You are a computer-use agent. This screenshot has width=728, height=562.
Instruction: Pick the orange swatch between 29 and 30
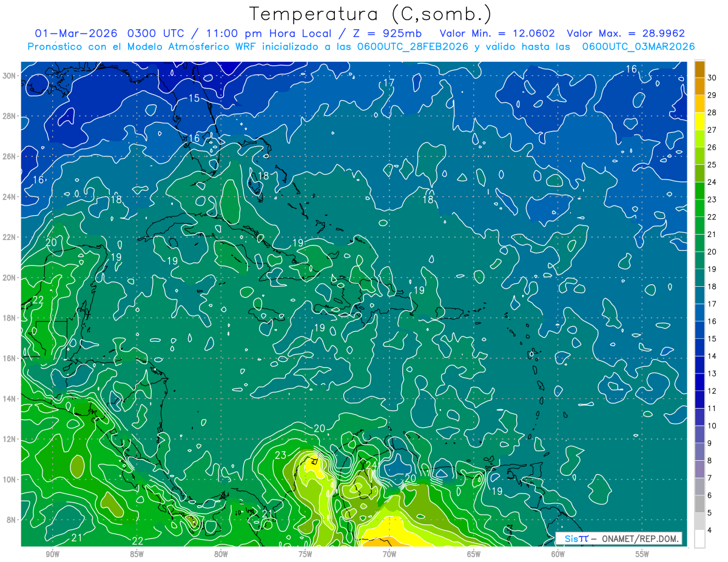pyautogui.click(x=699, y=86)
